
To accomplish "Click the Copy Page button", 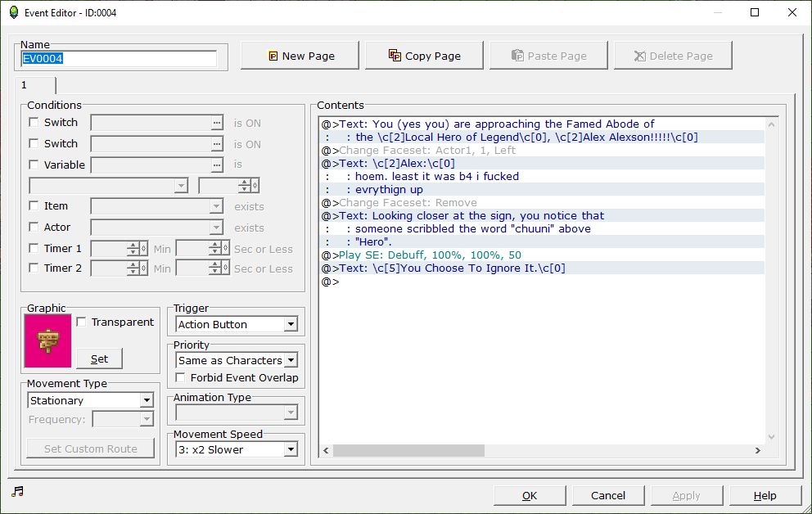I will click(424, 56).
